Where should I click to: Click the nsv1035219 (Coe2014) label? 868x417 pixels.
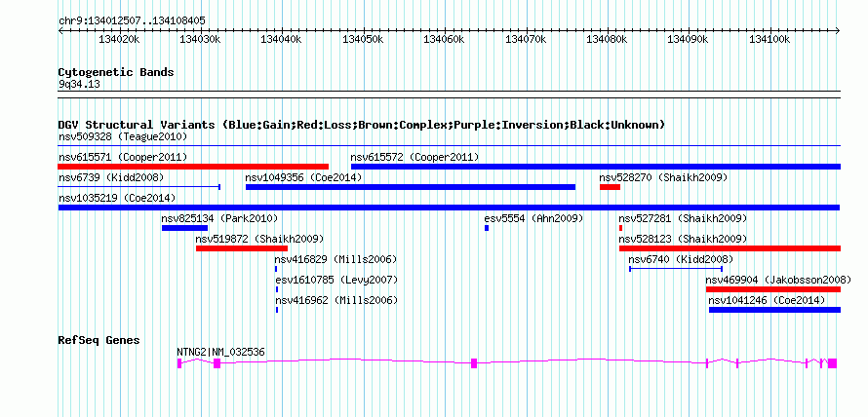[117, 198]
